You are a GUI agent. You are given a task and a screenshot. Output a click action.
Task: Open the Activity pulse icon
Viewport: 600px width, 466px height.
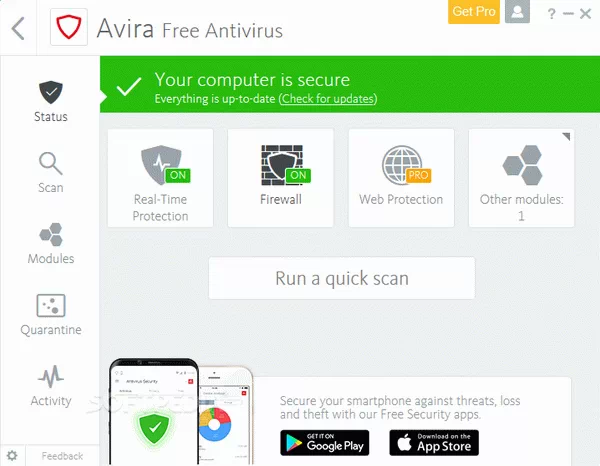[x=51, y=376]
